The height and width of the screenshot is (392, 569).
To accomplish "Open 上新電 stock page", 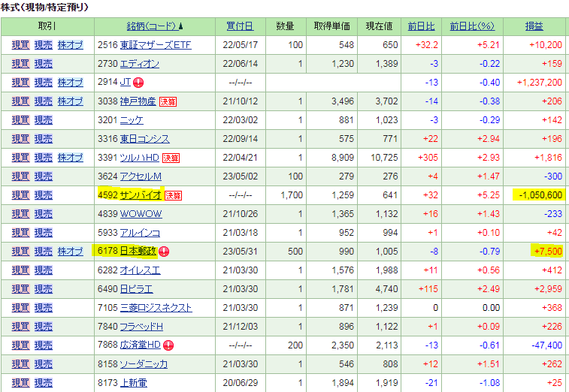I will click(134, 383).
